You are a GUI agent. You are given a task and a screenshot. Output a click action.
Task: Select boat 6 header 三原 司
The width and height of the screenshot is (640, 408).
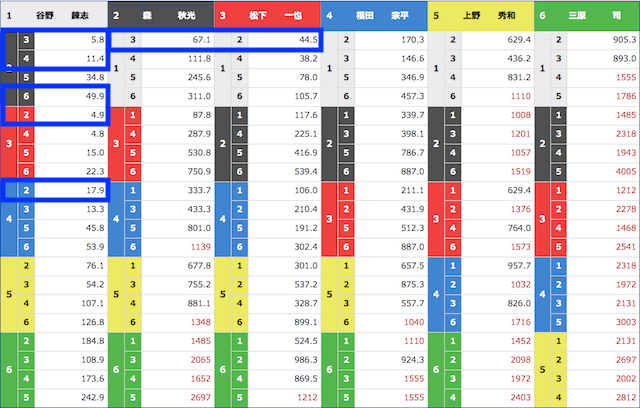coord(587,16)
